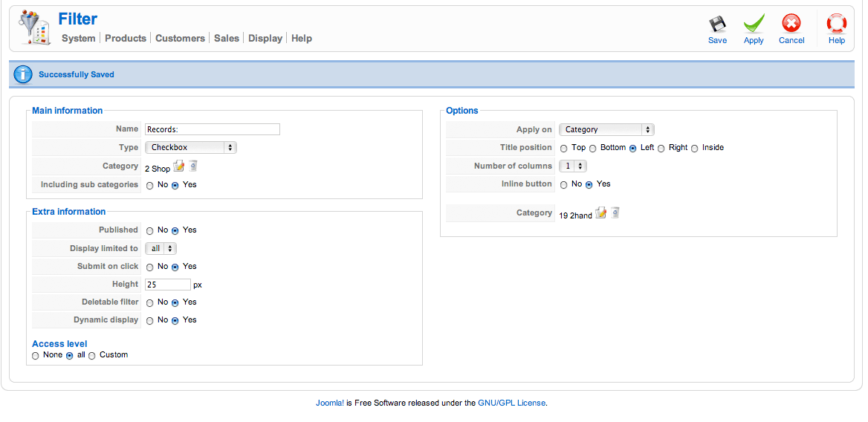868x422 pixels.
Task: Click in the Height input field
Action: 168,285
